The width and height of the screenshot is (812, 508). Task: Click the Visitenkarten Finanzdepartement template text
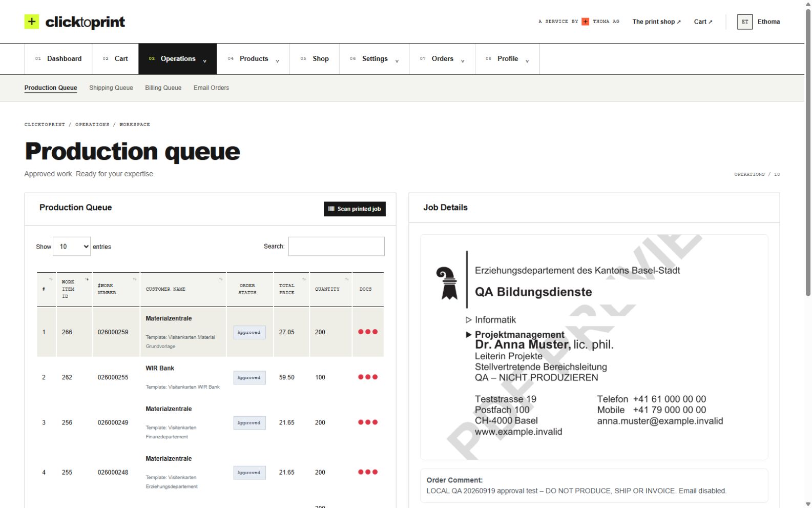[171, 432]
